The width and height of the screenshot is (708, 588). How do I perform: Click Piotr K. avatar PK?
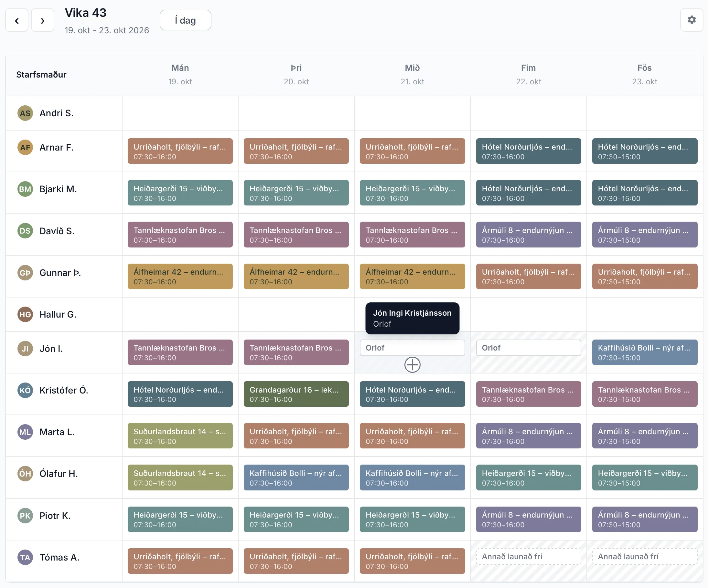tap(25, 516)
